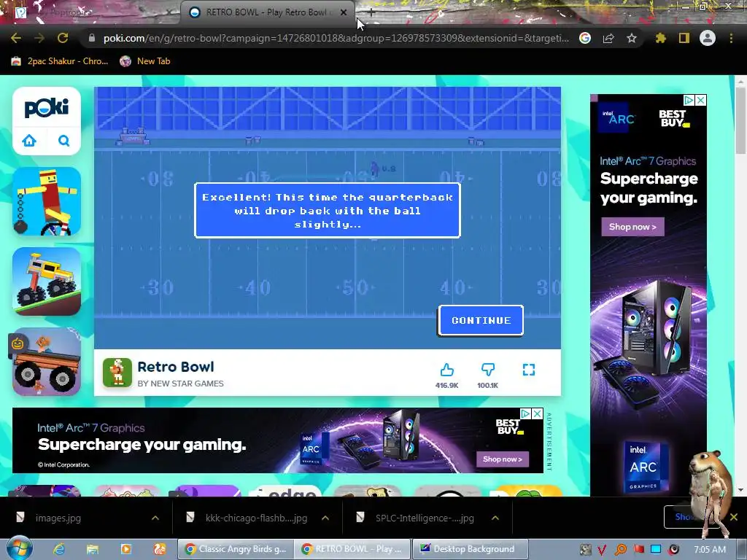Image resolution: width=747 pixels, height=560 pixels.
Task: Click Shop now in bottom banner ad
Action: 503,459
